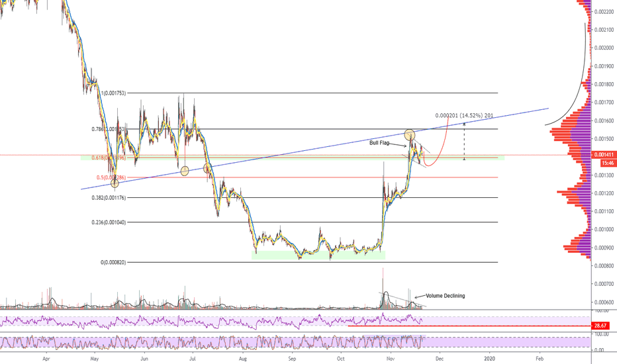Screen dimensions: 617x364
Task: Click the 0.001800 price scale label
Action: [604, 84]
